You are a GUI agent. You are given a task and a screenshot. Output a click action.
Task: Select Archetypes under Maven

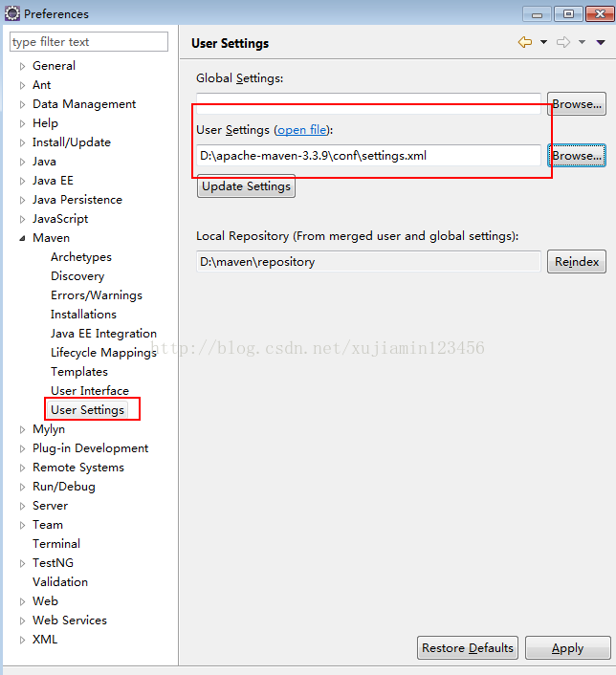(81, 257)
